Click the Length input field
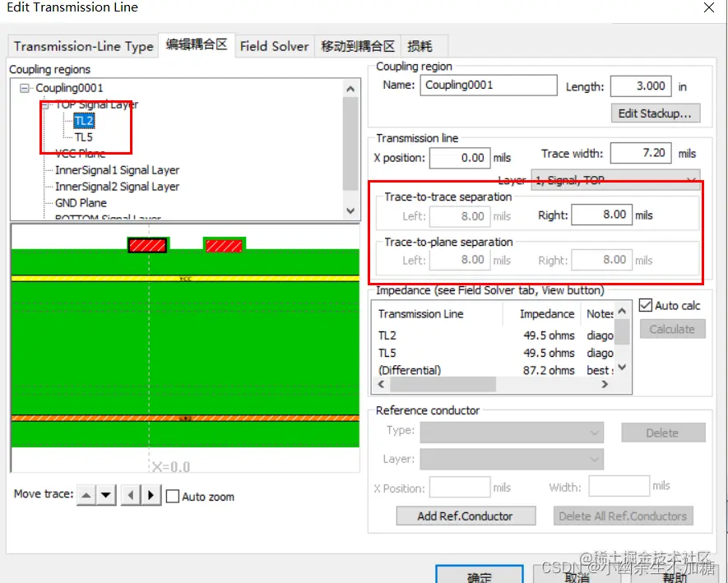Viewport: 728px width, 583px height. [x=641, y=86]
